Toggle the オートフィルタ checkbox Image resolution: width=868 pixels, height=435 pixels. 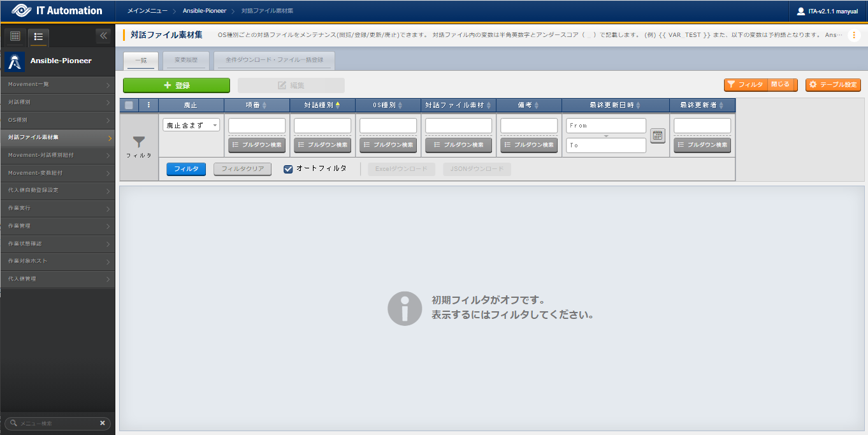(288, 169)
